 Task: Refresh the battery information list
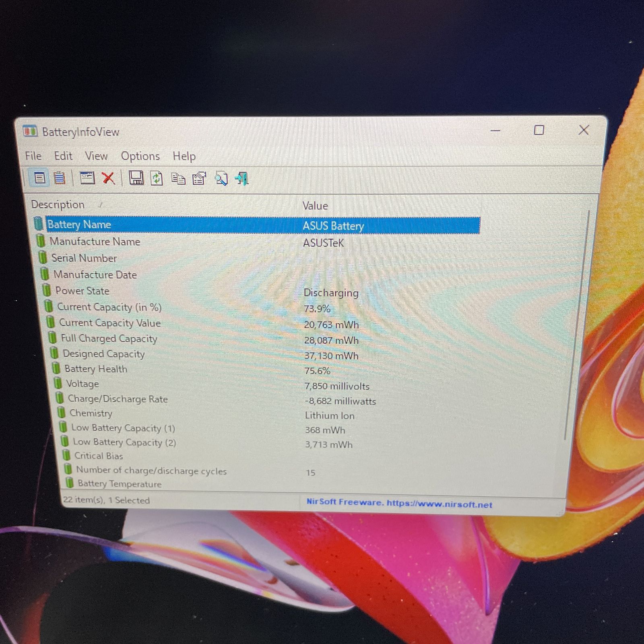(x=157, y=178)
